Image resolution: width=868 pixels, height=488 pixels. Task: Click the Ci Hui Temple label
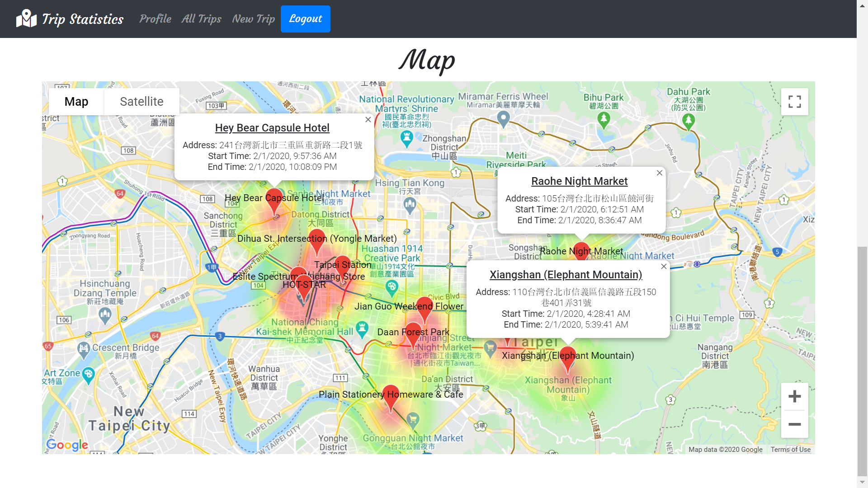click(x=702, y=322)
